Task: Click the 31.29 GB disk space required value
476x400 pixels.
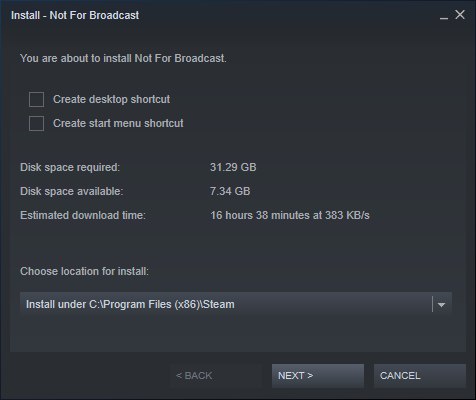Action: coord(233,167)
